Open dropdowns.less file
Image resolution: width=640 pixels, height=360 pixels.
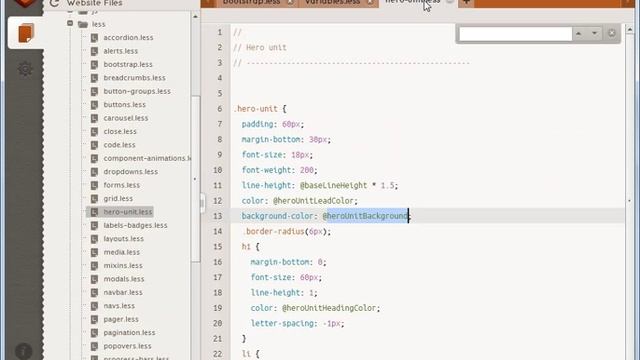pos(131,172)
